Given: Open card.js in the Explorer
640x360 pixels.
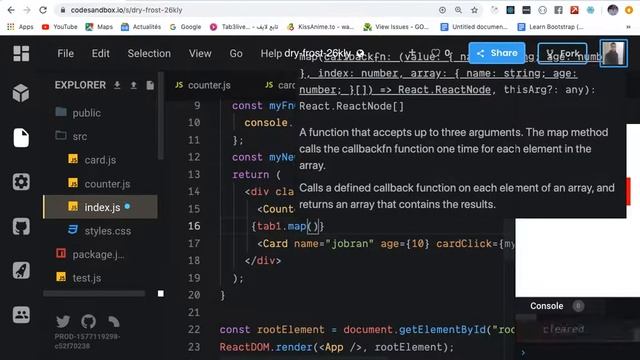Looking at the screenshot, I should pyautogui.click(x=100, y=160).
